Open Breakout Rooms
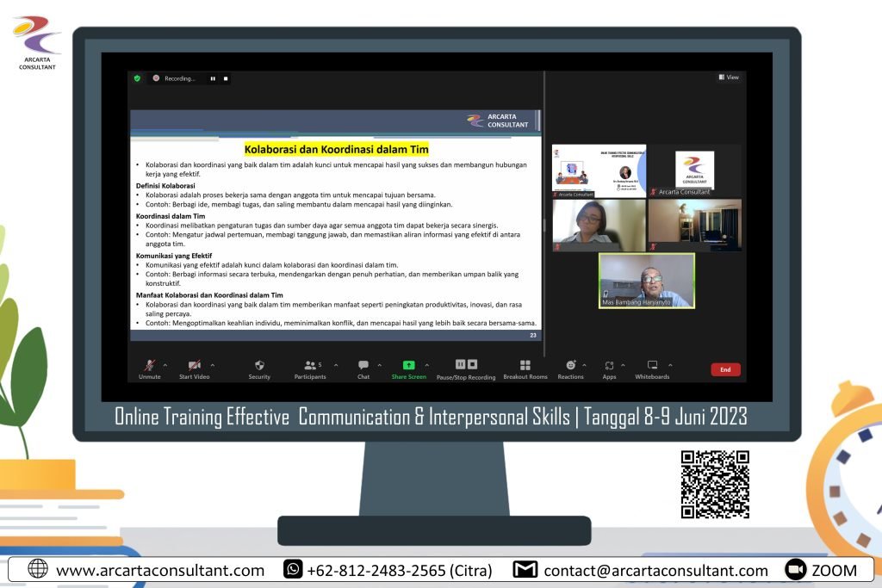The width and height of the screenshot is (882, 588). click(x=525, y=365)
